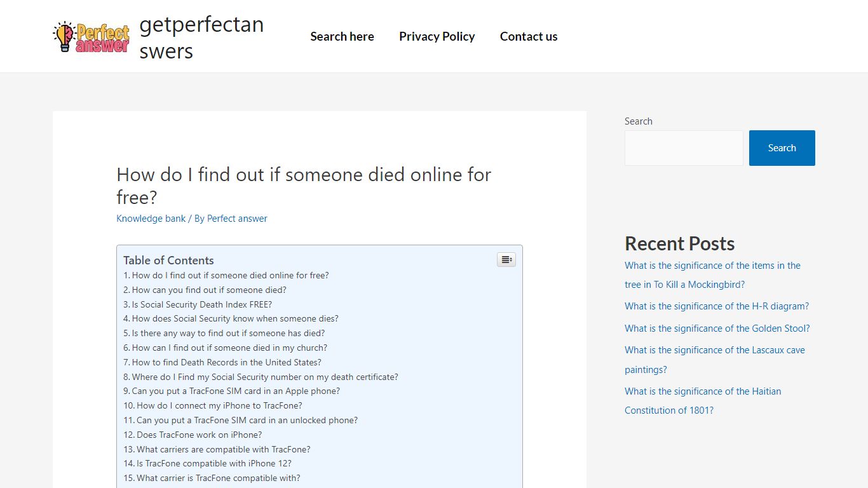Open recent post about Lascaux cave paintings
The width and height of the screenshot is (868, 488).
pos(715,360)
